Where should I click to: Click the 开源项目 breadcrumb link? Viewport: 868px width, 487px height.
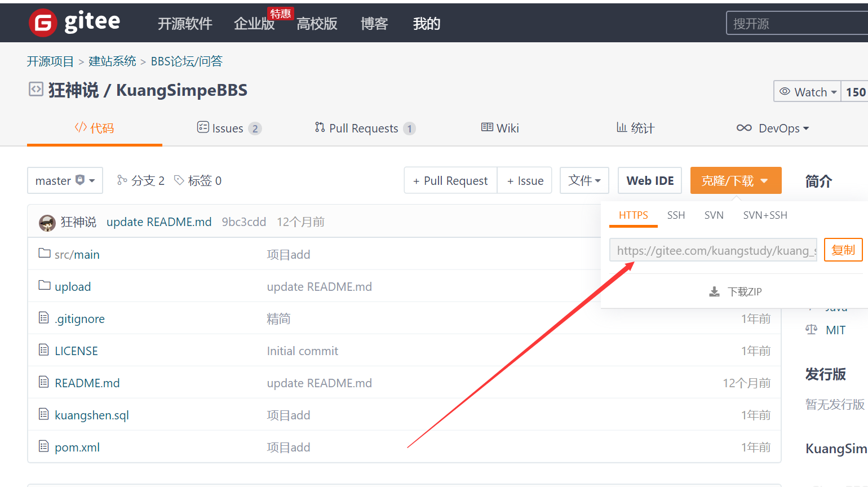50,61
